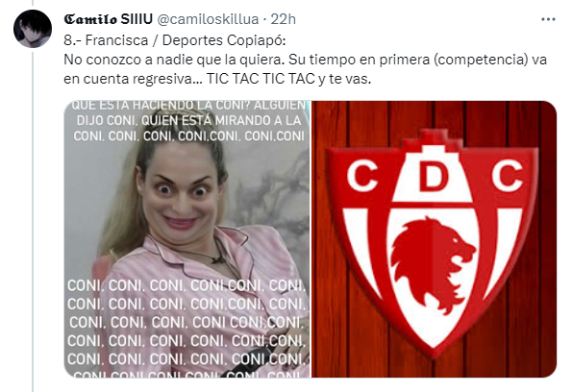Visit the @camiloskillua handle link
This screenshot has height=392, width=572.
(x=208, y=19)
